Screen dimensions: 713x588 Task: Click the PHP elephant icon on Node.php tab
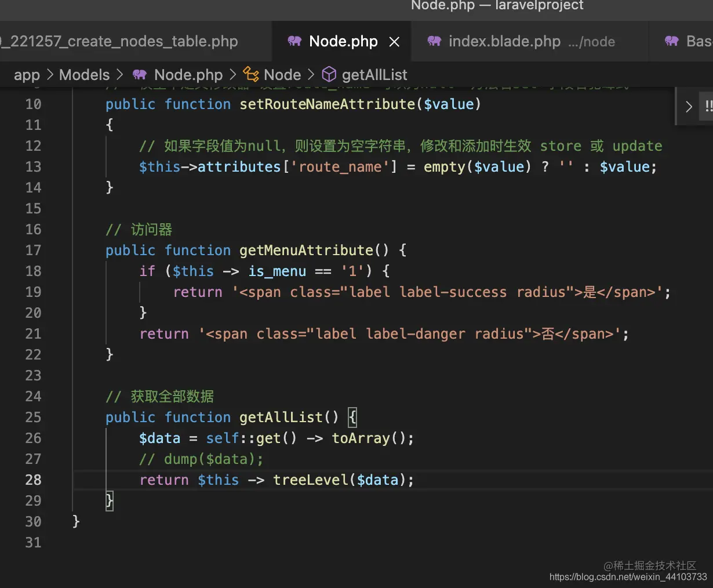click(294, 41)
